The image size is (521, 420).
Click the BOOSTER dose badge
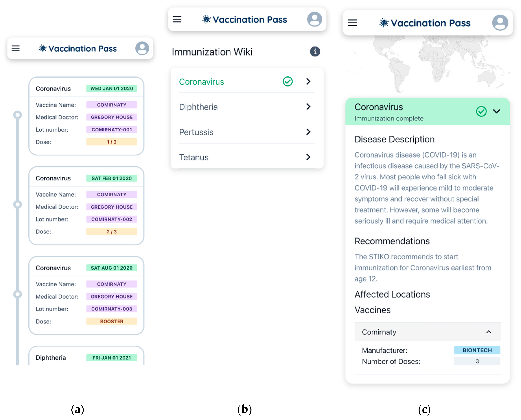112,321
